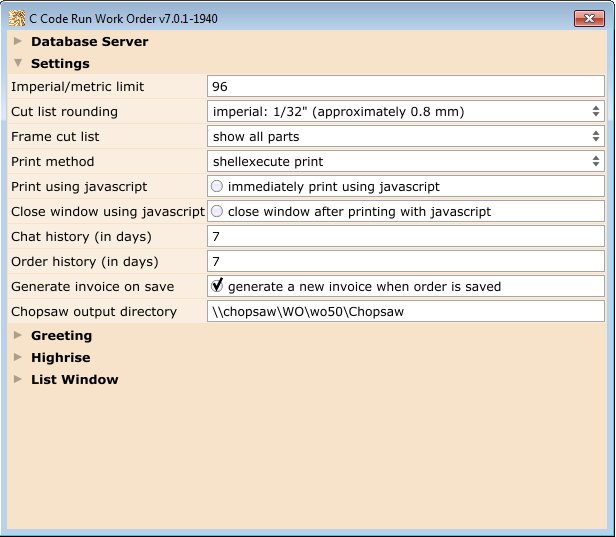The height and width of the screenshot is (537, 616).
Task: Expand the Greeting section arrow
Action: [x=18, y=336]
